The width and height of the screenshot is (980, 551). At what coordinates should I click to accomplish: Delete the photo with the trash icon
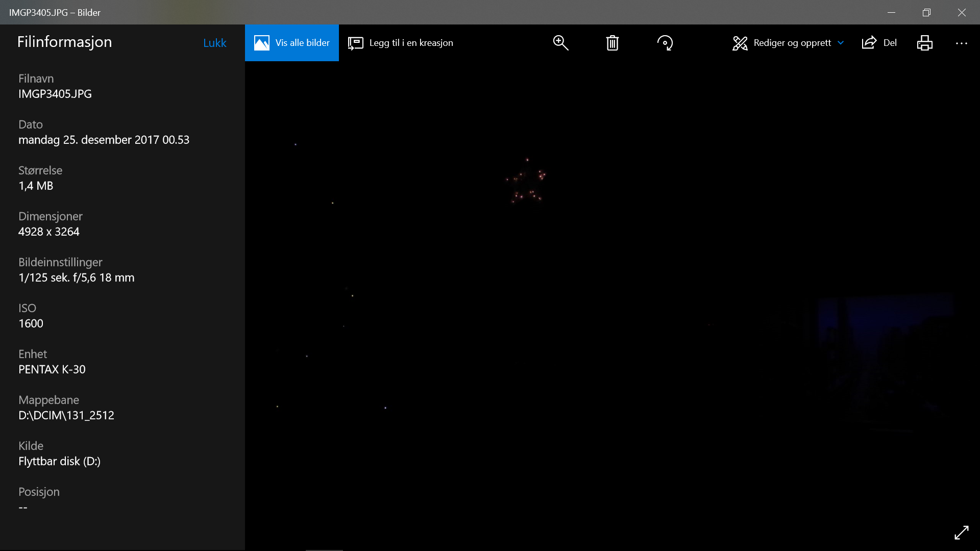pos(612,43)
